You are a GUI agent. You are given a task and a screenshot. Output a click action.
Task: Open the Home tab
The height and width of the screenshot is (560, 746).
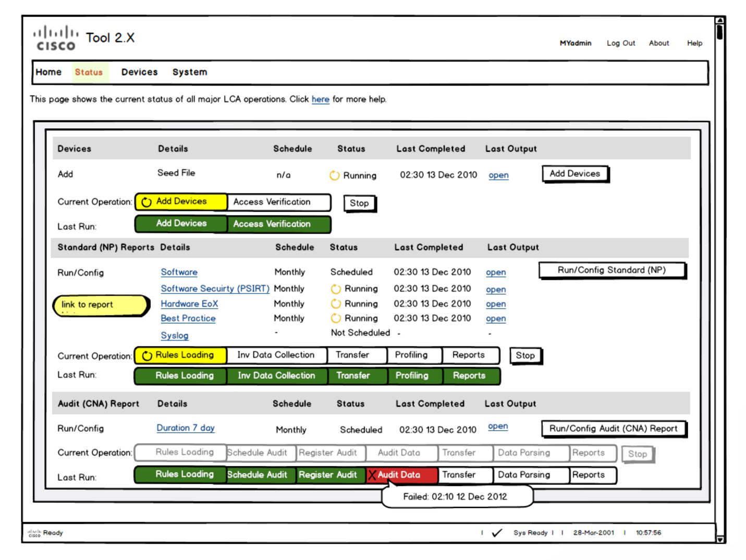pyautogui.click(x=48, y=72)
